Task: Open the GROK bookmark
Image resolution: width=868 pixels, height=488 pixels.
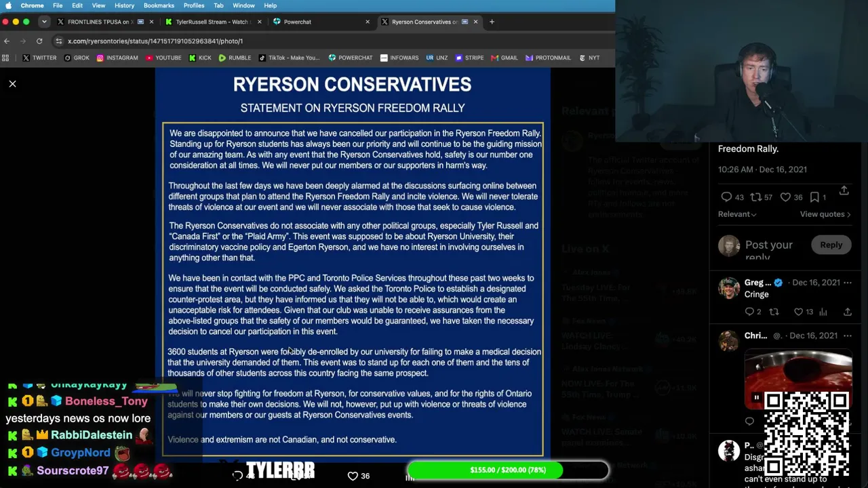Action: point(77,58)
